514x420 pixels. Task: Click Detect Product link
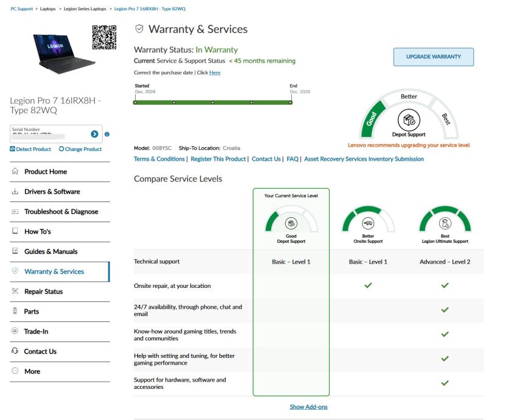click(30, 149)
